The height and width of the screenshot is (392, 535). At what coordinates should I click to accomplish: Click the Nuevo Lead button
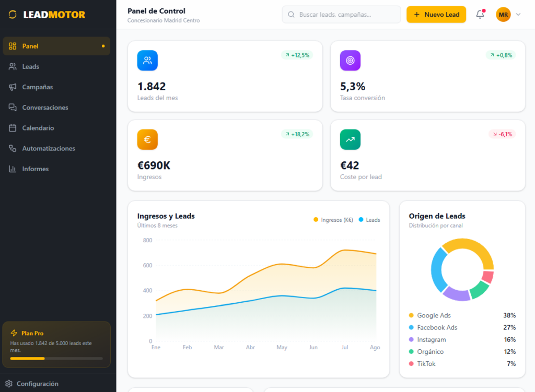(436, 14)
